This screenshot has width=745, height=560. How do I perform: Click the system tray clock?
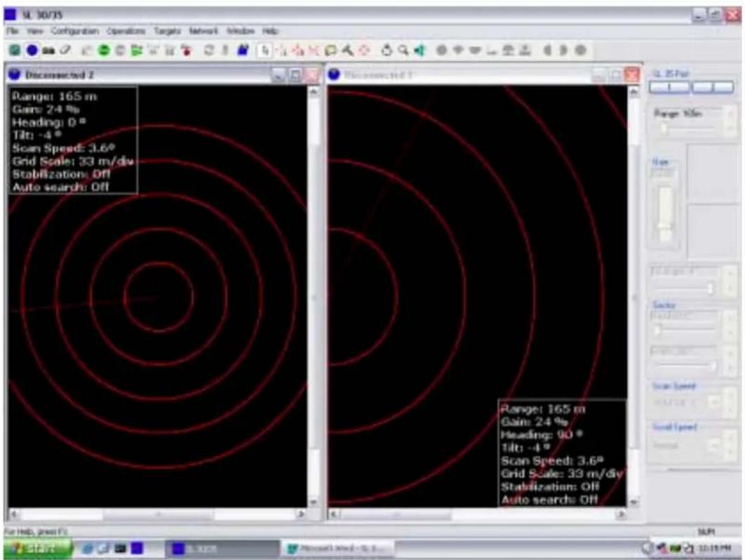pos(715,549)
